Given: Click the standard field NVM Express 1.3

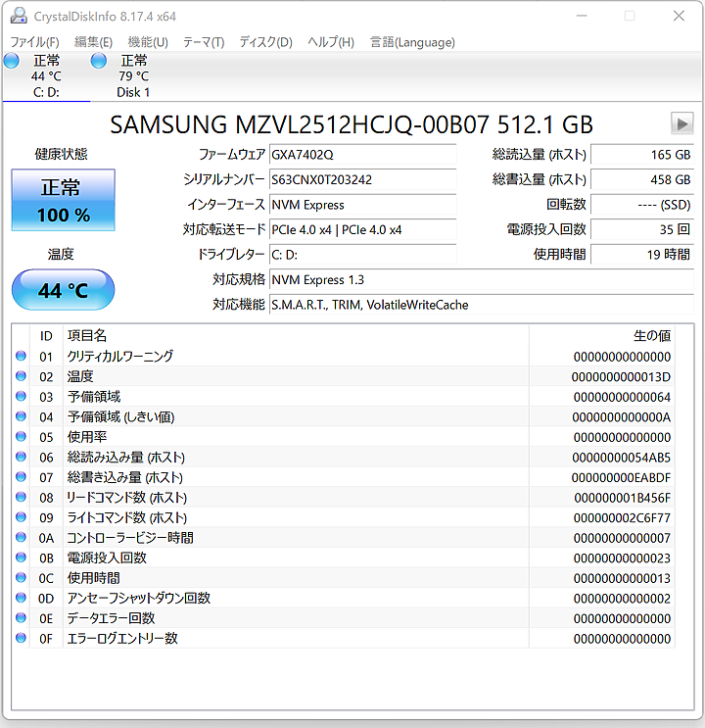Looking at the screenshot, I should click(x=482, y=280).
